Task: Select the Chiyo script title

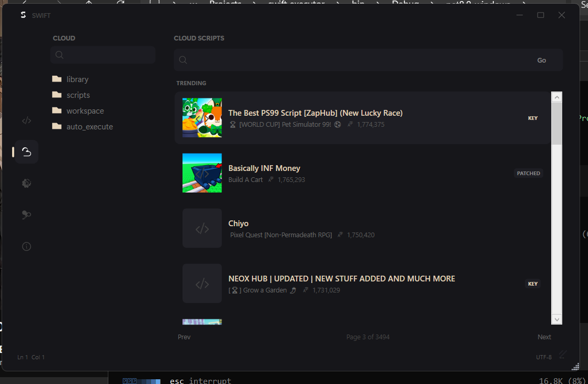Action: [238, 224]
